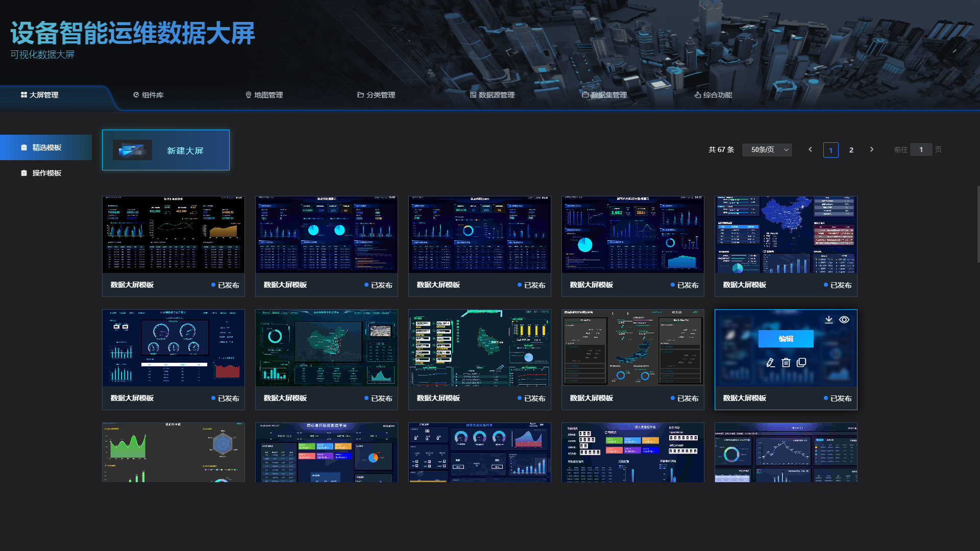Delete the template with the trash icon
This screenshot has width=980, height=551.
click(x=786, y=362)
